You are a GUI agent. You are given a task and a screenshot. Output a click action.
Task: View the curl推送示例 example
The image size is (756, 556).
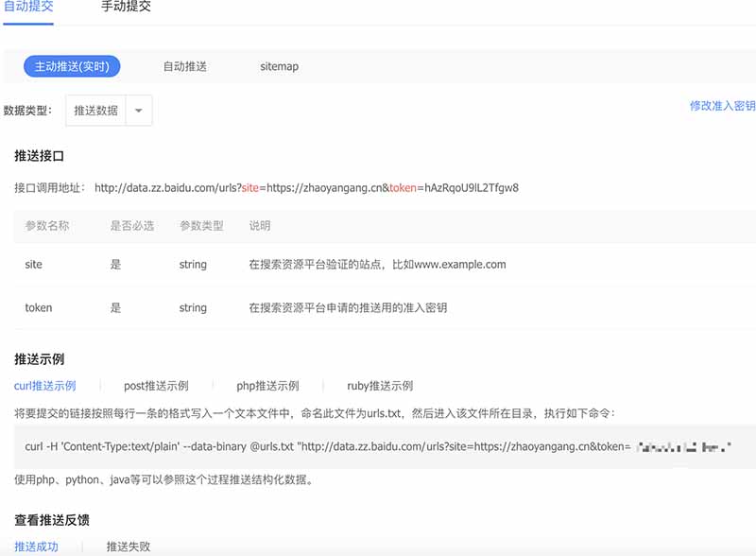(x=46, y=385)
